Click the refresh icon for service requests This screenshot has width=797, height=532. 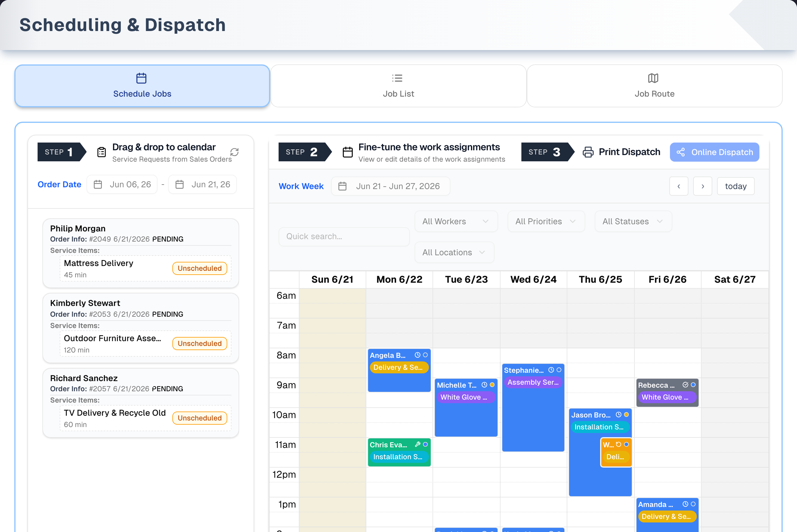[x=234, y=152]
